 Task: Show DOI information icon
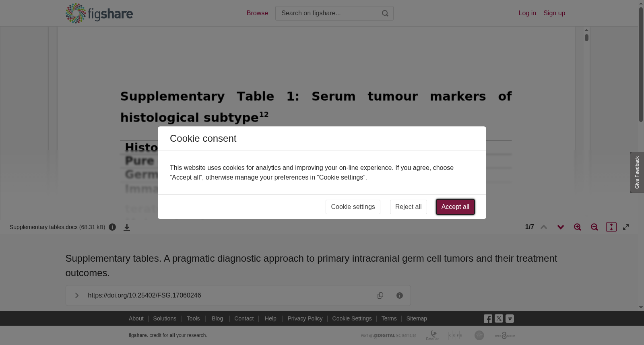(x=400, y=295)
